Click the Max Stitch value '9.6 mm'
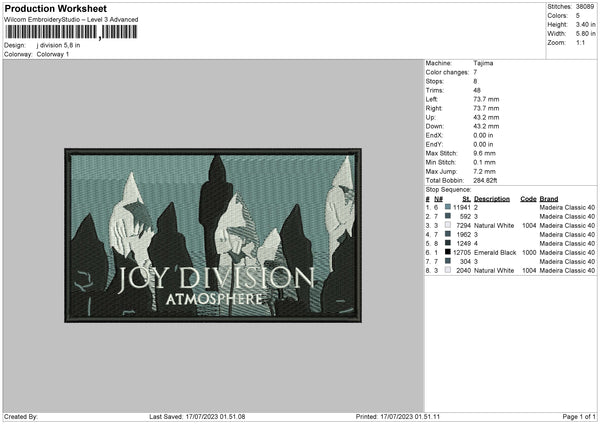This screenshot has width=600, height=424. tap(484, 153)
